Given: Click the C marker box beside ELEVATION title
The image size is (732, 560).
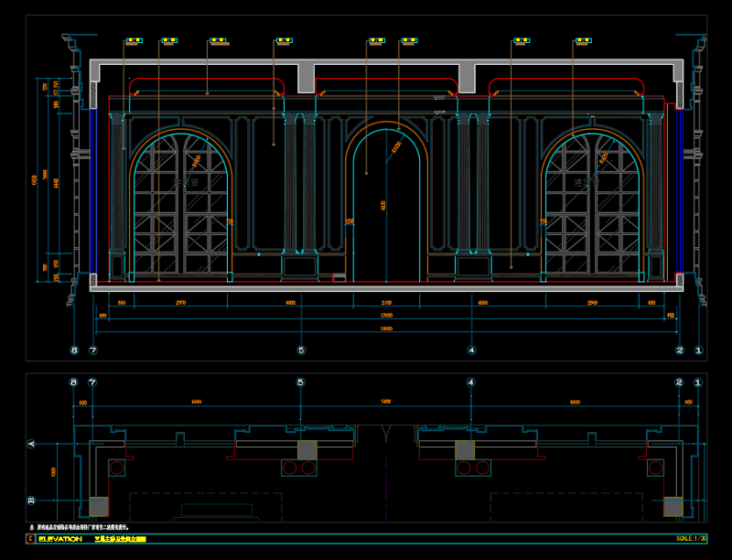Looking at the screenshot, I should 31,540.
